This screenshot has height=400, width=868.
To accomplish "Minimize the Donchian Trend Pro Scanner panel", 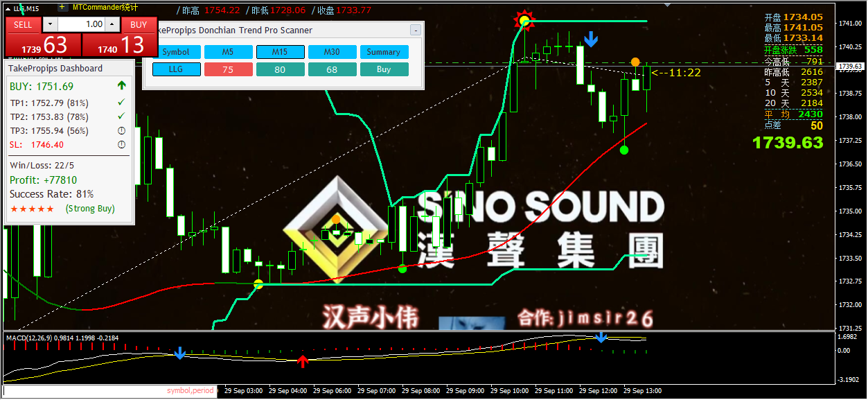I will point(415,31).
